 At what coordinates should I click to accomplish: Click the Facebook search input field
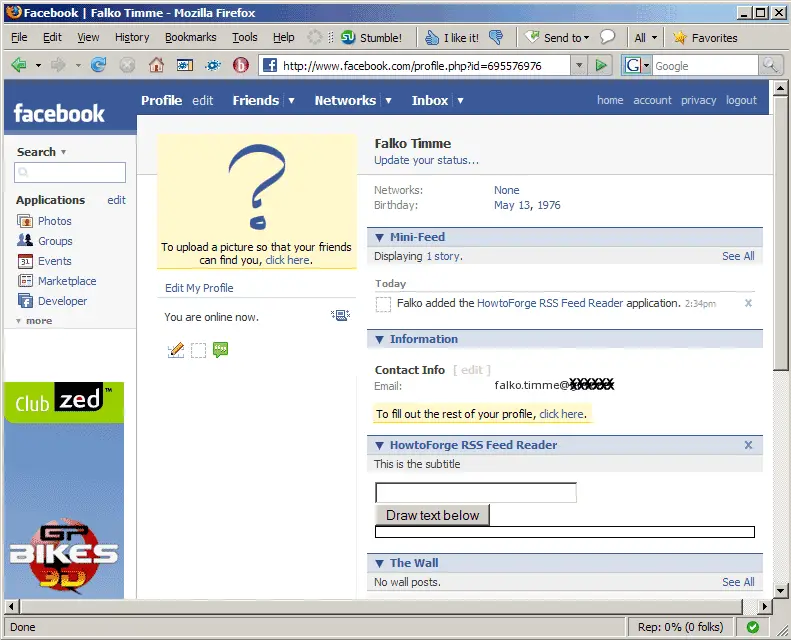(x=70, y=172)
